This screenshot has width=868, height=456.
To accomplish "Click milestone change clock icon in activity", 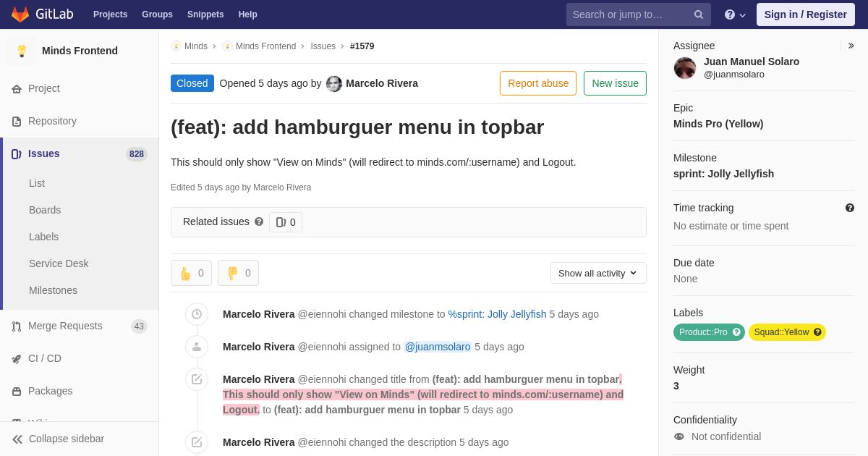I will [x=197, y=314].
